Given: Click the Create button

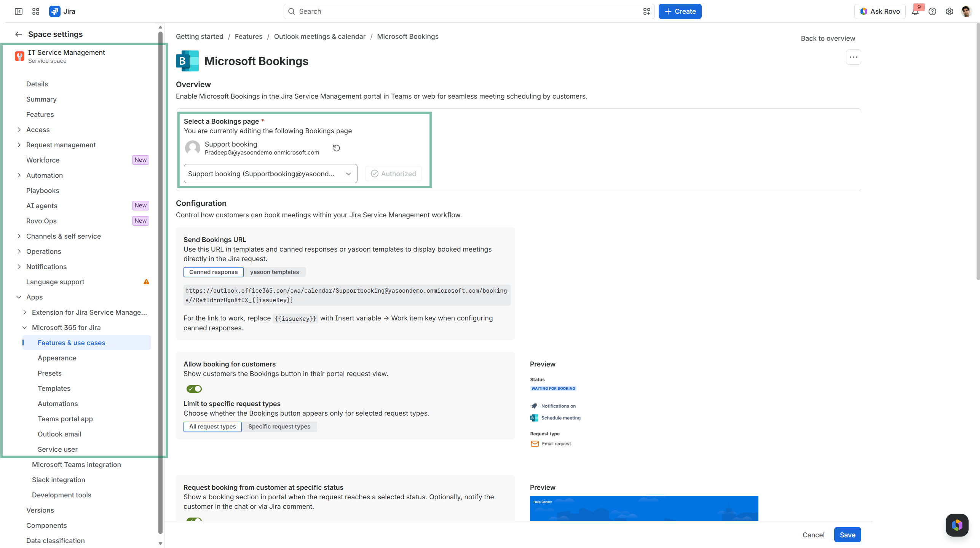Looking at the screenshot, I should [x=680, y=11].
